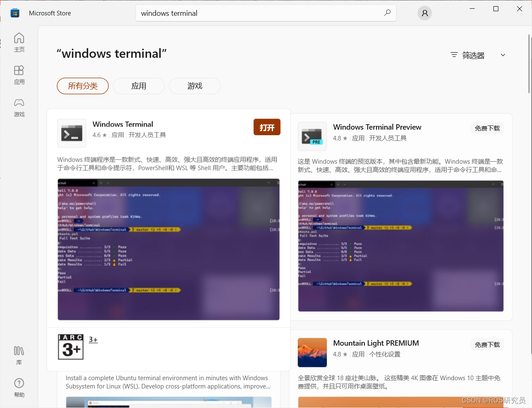Click the Ubuntu WSL description text
Screen dimensions: 532x408
point(168,382)
